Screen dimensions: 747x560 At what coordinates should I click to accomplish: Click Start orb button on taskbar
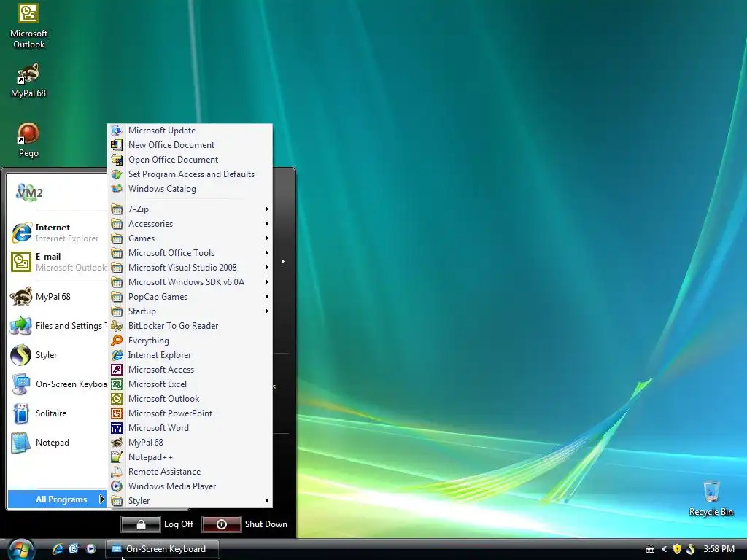[21, 550]
